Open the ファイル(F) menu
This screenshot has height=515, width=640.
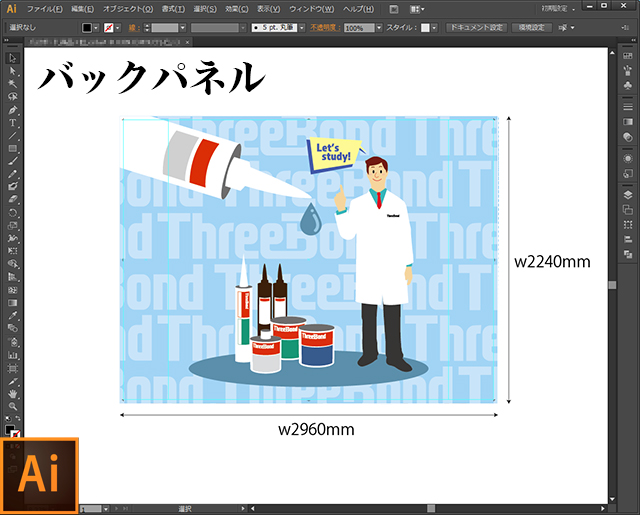45,9
